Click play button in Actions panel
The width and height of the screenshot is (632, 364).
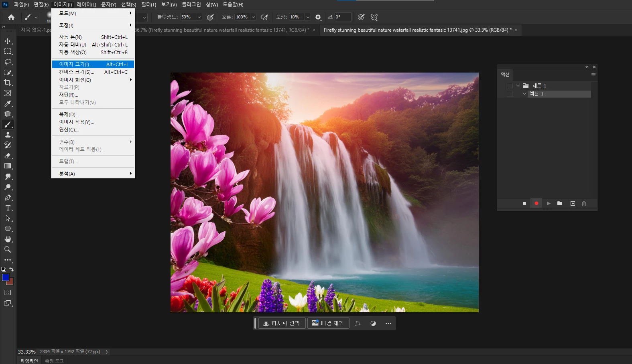549,204
